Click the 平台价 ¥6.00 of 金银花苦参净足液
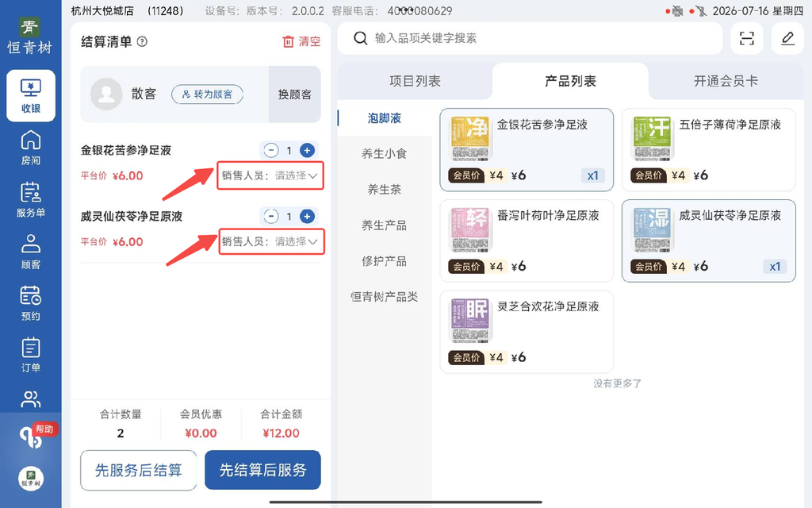812x508 pixels. (112, 175)
